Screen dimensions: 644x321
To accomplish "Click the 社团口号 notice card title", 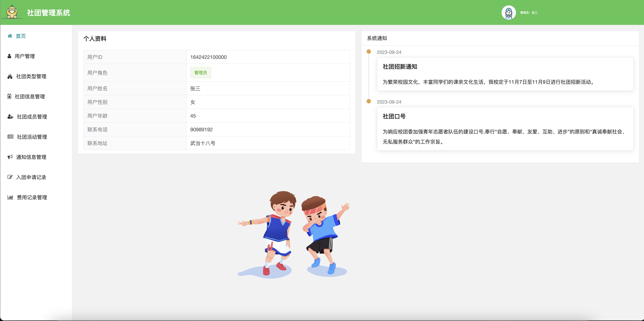I will coord(394,116).
